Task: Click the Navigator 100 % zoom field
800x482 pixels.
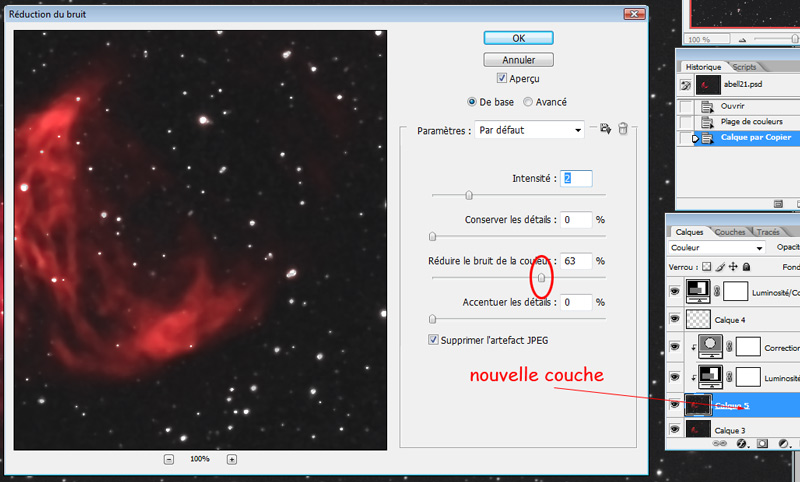Action: point(707,39)
